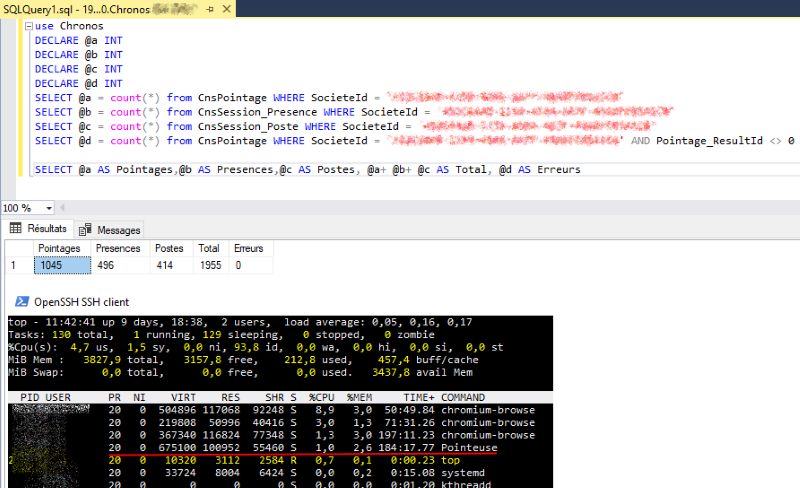Screen dimensions: 800x488
Task: Click the Presences column header
Action: click(x=118, y=248)
